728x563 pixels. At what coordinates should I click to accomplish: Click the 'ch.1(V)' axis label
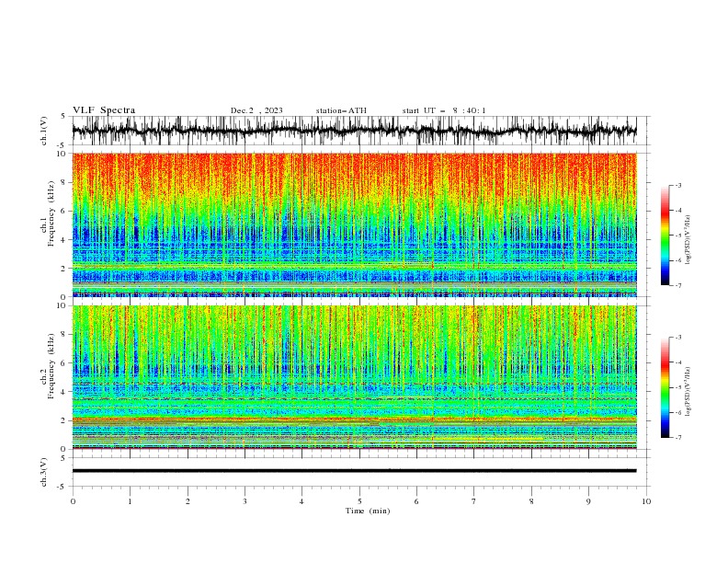pyautogui.click(x=44, y=132)
